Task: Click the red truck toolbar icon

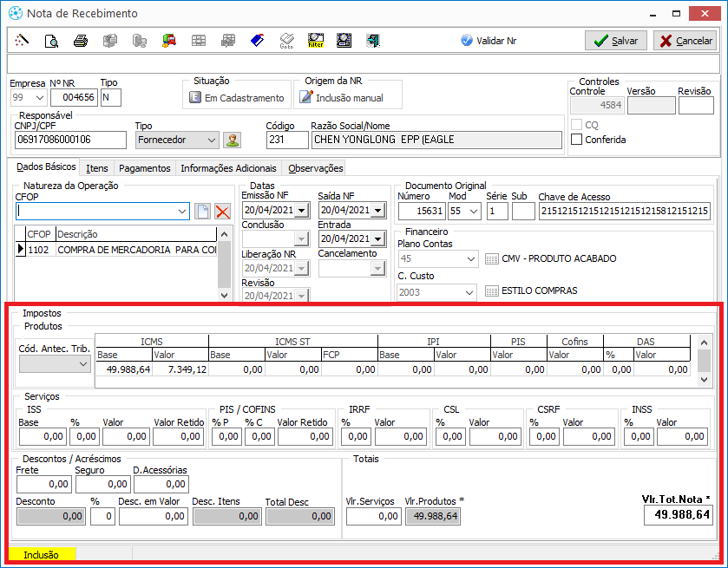Action: (169, 41)
